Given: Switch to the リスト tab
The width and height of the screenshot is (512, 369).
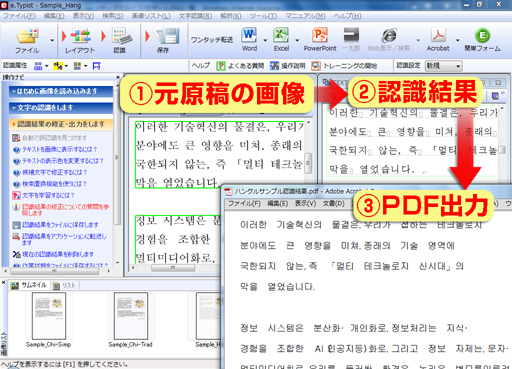Looking at the screenshot, I should [65, 285].
